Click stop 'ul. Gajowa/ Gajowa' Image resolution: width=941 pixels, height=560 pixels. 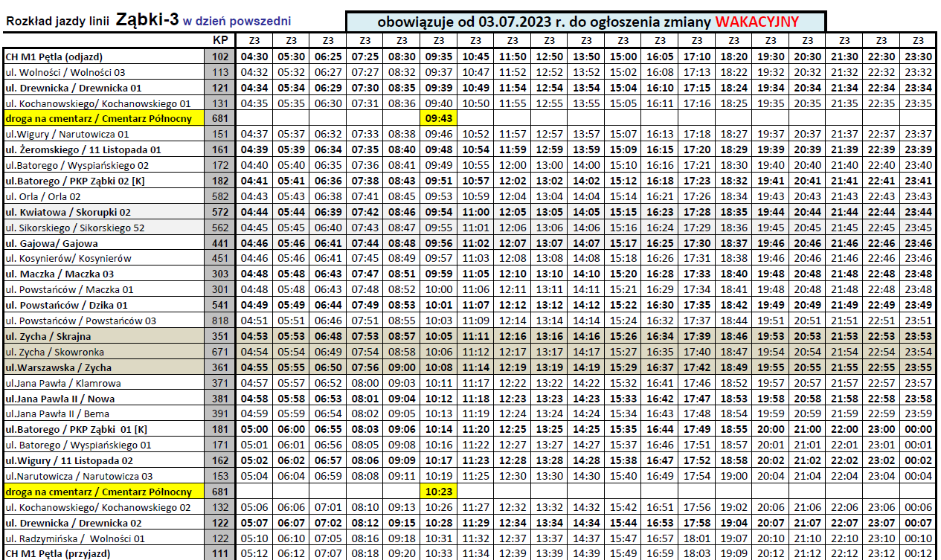point(51,243)
